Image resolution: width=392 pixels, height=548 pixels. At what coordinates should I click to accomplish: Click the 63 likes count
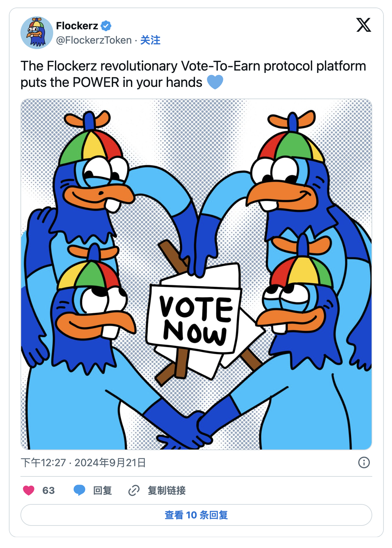[48, 490]
